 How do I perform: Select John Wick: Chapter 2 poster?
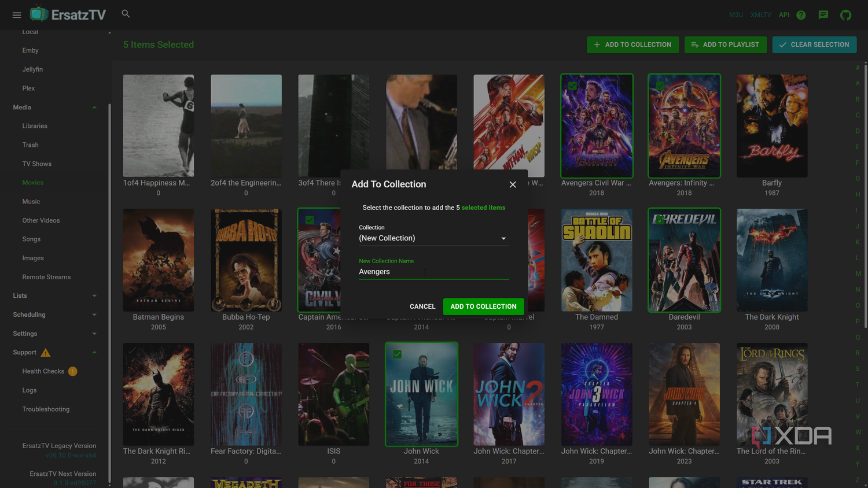point(509,394)
